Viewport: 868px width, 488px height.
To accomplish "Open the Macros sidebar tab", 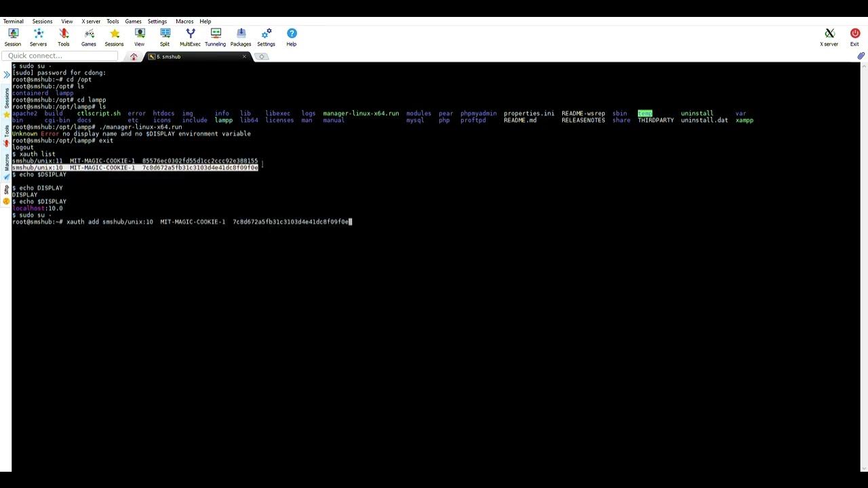I will click(6, 166).
